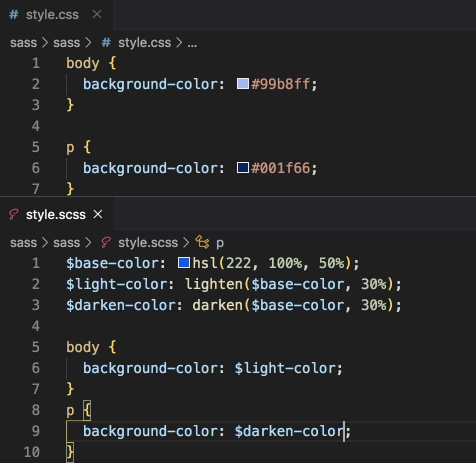Click the highlighted closing brace on line 10 of style.scss
Viewport: 476px width, 463px height.
tap(70, 452)
